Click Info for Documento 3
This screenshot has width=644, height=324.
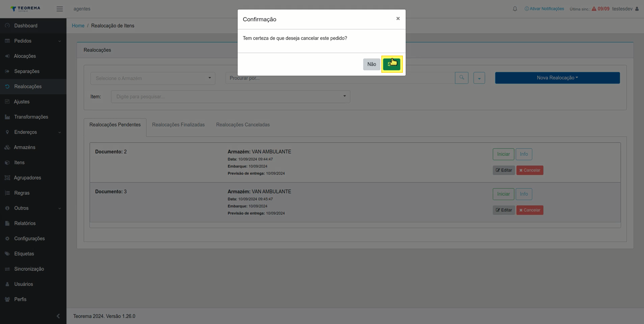(x=524, y=194)
